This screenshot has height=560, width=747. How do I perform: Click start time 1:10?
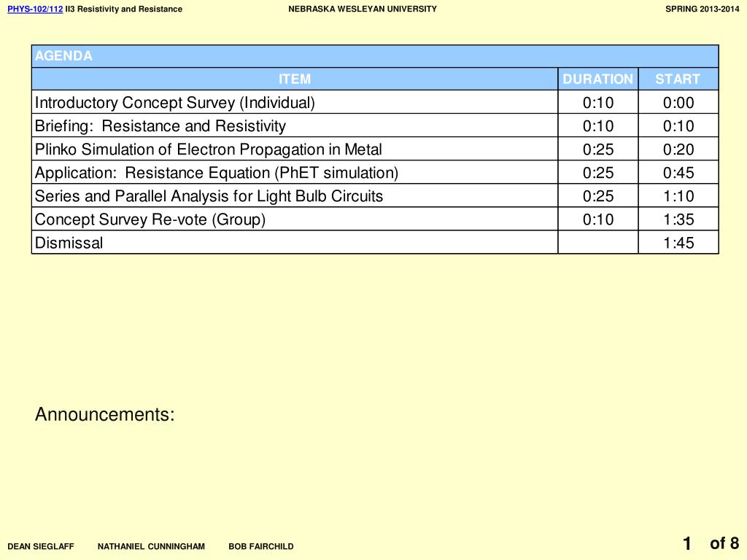tap(678, 195)
